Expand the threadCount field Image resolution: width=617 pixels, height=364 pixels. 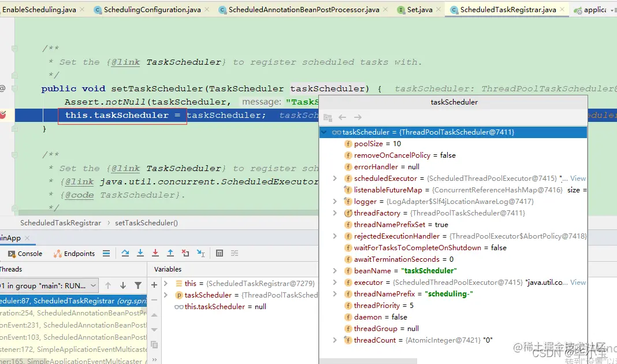click(335, 340)
